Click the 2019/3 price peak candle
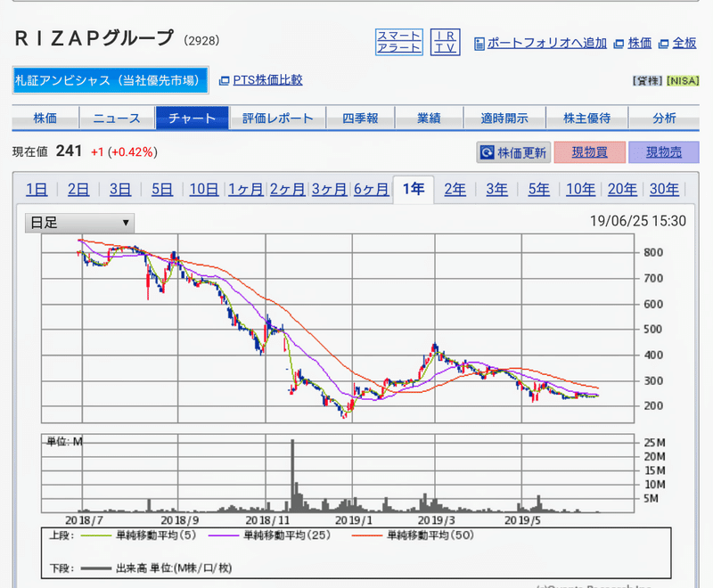 [x=435, y=349]
